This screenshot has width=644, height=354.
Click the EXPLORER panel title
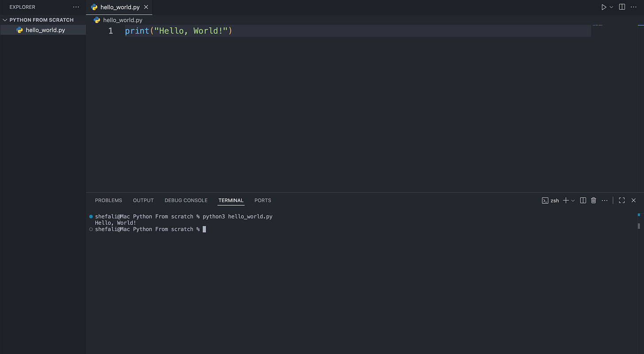click(x=22, y=7)
